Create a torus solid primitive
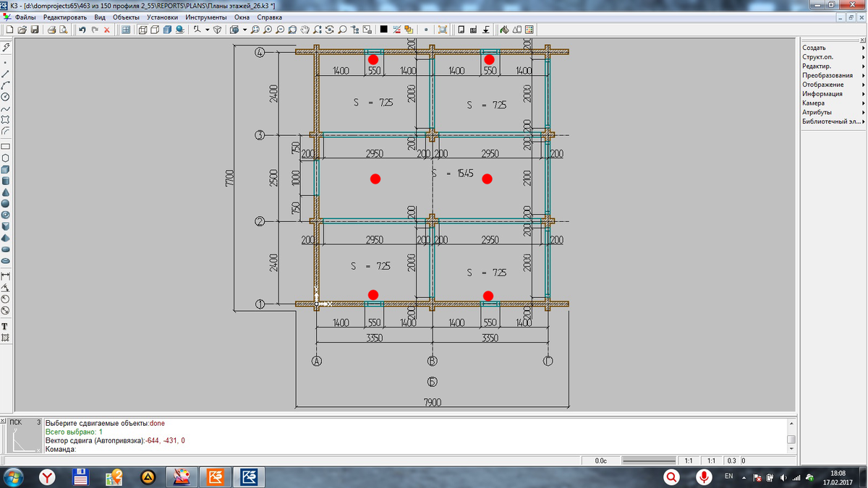 tap(6, 215)
